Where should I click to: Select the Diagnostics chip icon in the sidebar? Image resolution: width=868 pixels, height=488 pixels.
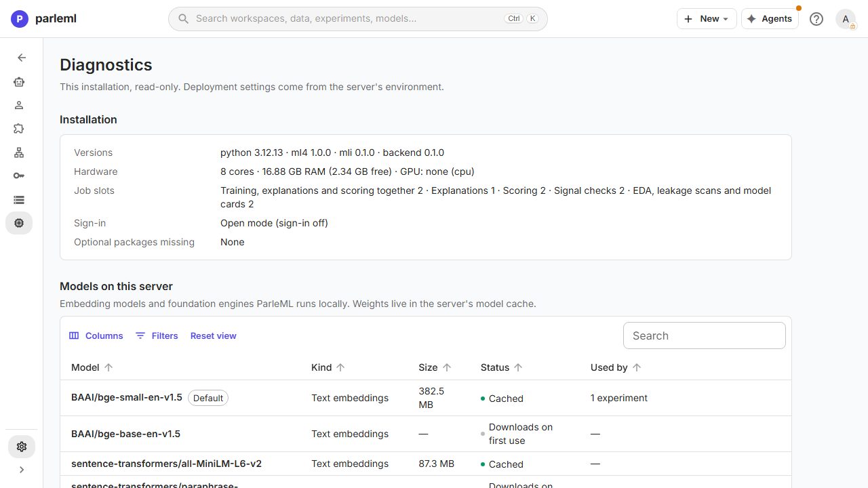tap(19, 222)
